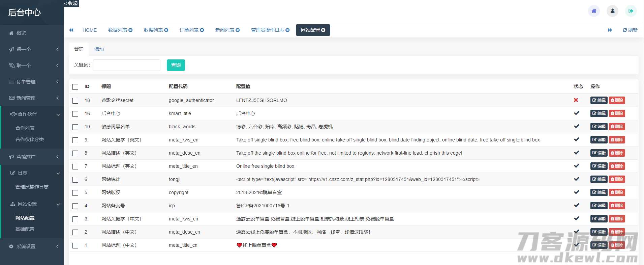This screenshot has width=644, height=265.
Task: Check the select-all checkbox in table header
Action: [x=75, y=87]
